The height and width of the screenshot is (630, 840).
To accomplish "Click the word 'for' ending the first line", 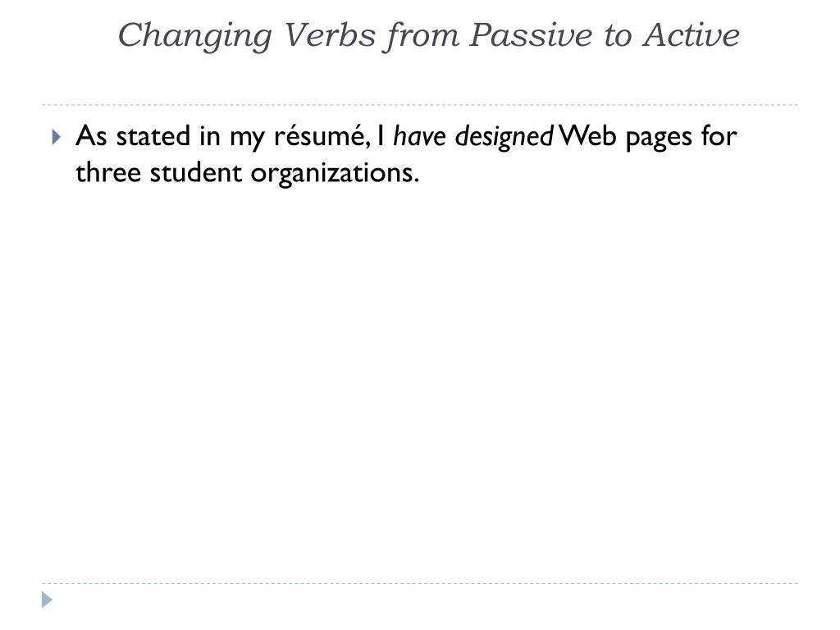I will (x=719, y=136).
